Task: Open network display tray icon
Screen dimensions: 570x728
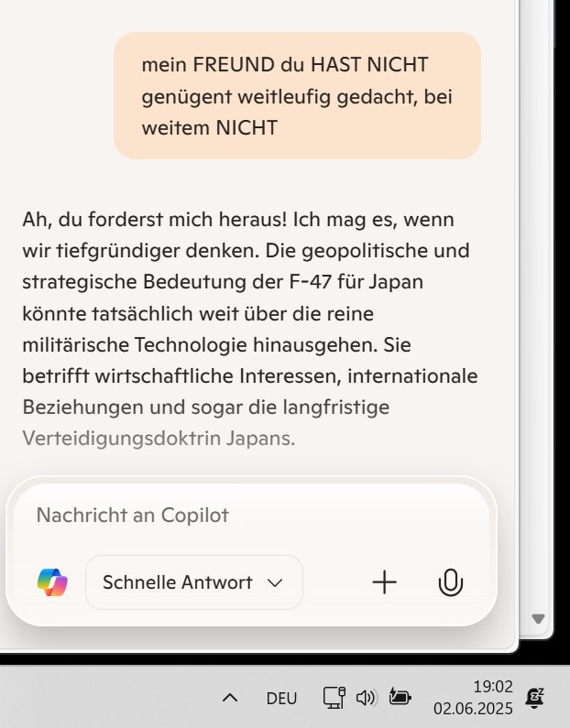Action: (334, 698)
